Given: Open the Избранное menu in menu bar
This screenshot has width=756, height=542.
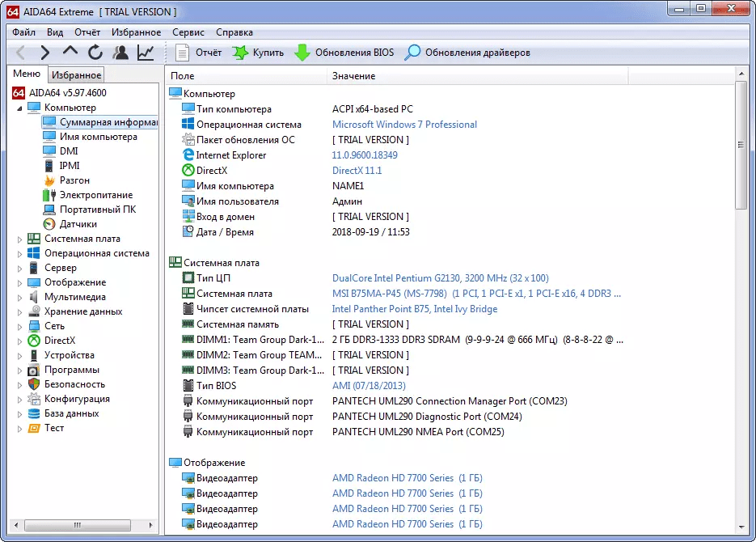Looking at the screenshot, I should coord(137,32).
